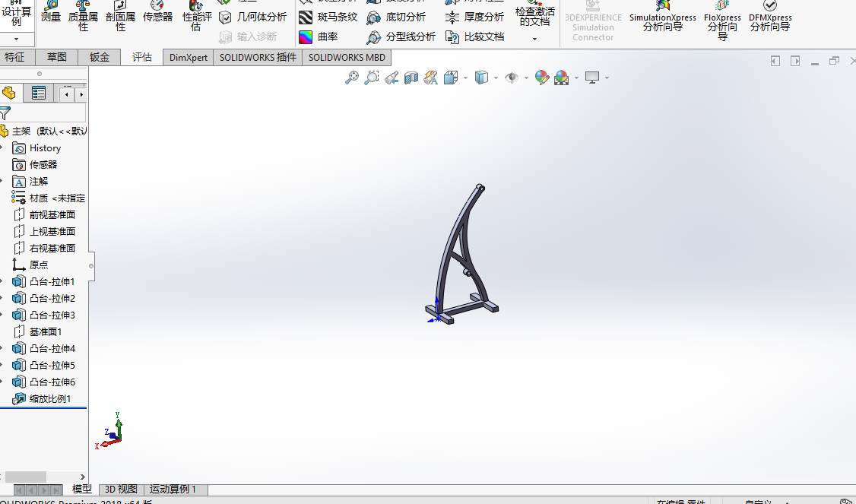Open Section Properties (剖面属性)
The image size is (856, 504).
(x=120, y=16)
